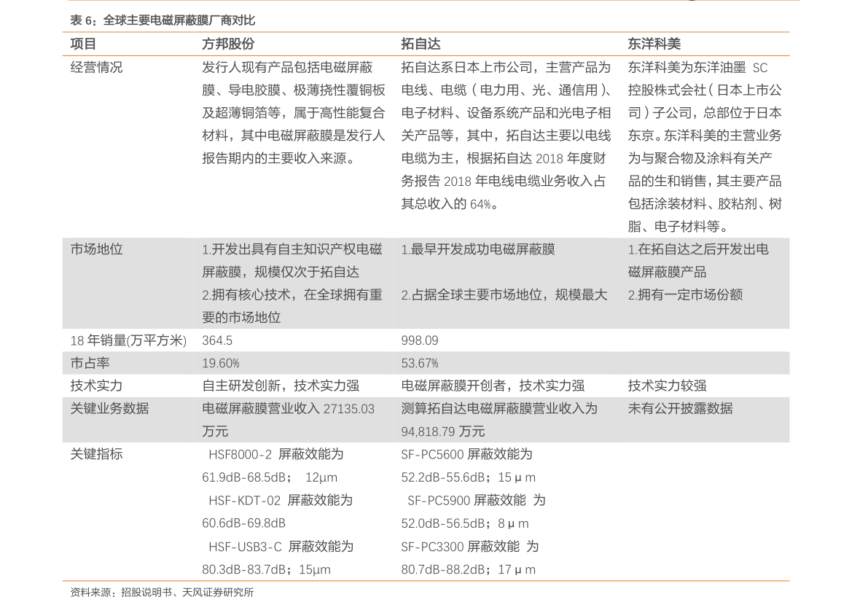Click the HSF-KDT-02 product entry

(x=244, y=501)
